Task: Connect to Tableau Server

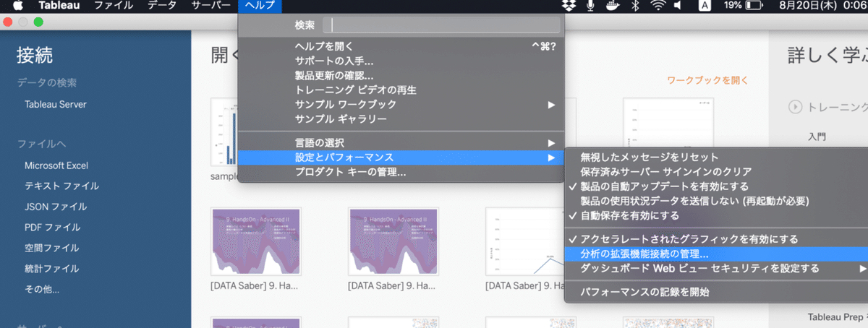Action: pos(56,104)
